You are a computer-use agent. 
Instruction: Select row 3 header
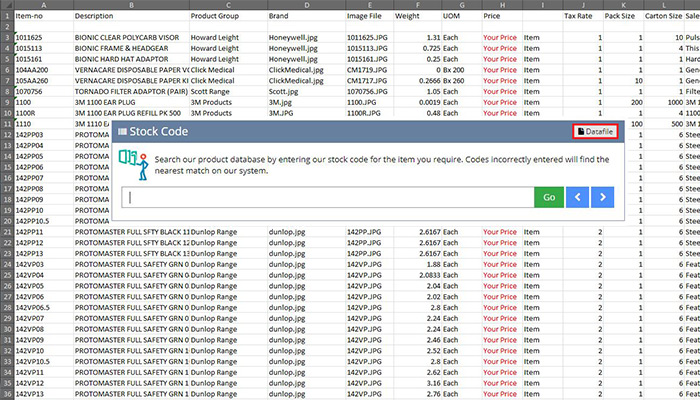[7, 38]
